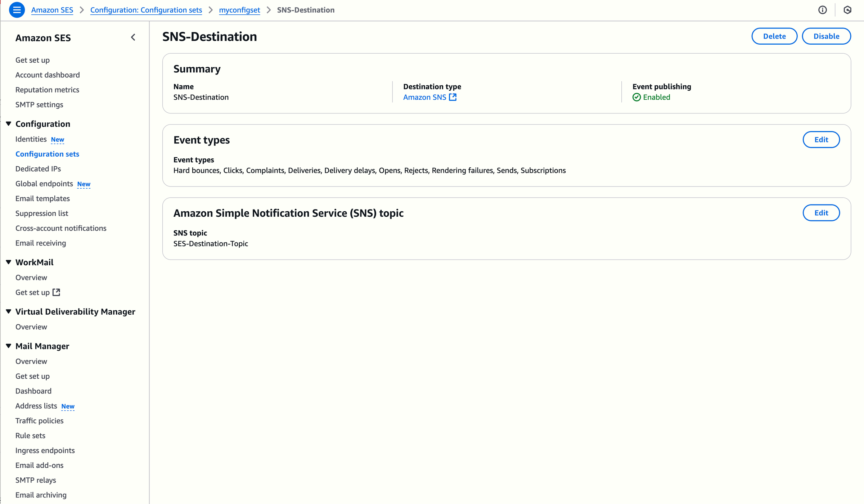Navigate to Amazon SES via breadcrumb
Screen dimensions: 864x504
click(x=52, y=10)
